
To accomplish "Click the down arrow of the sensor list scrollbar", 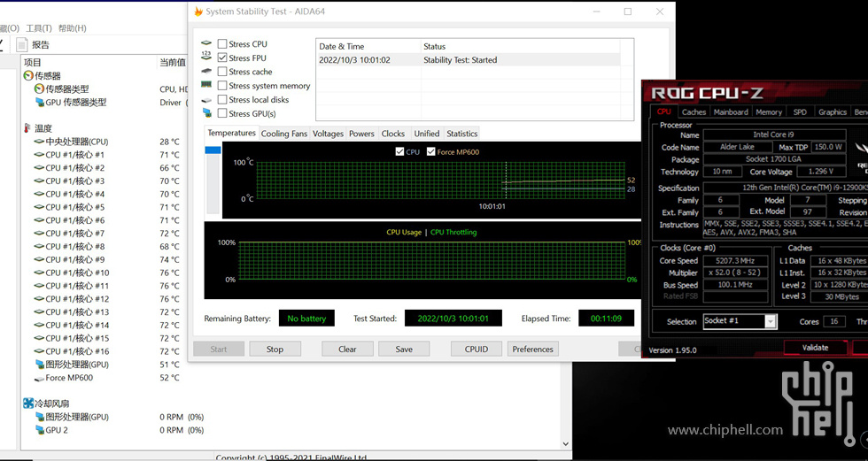I will pos(565,443).
